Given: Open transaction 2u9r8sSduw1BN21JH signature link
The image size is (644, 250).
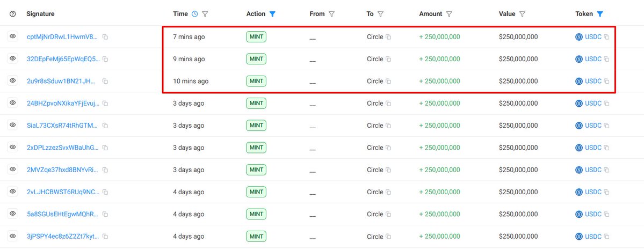Looking at the screenshot, I should point(62,82).
